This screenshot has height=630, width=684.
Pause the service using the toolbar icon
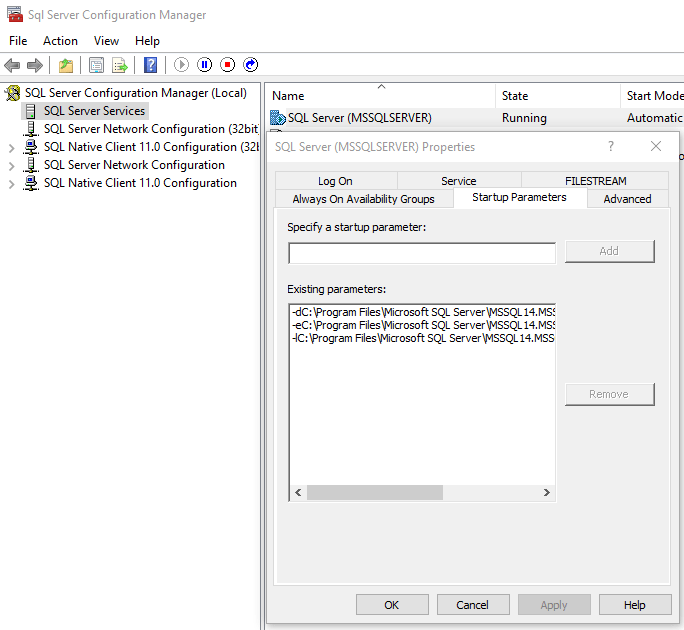click(x=205, y=65)
